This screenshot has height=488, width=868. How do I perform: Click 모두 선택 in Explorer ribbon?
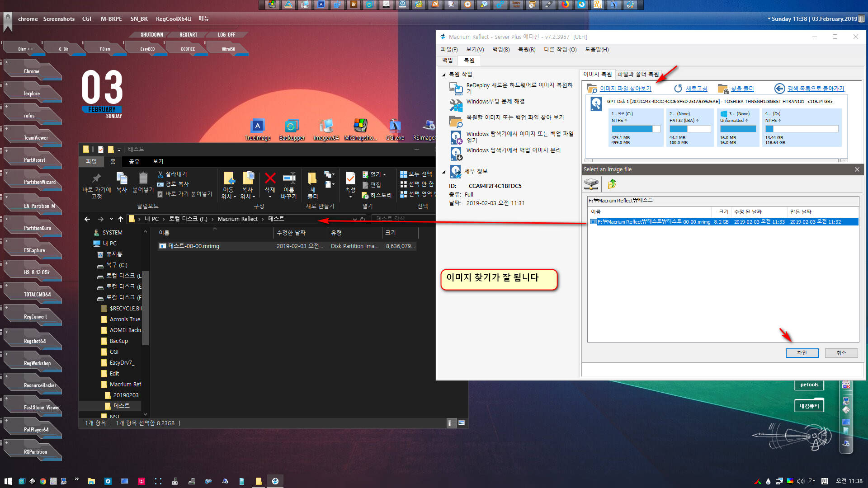tap(416, 174)
